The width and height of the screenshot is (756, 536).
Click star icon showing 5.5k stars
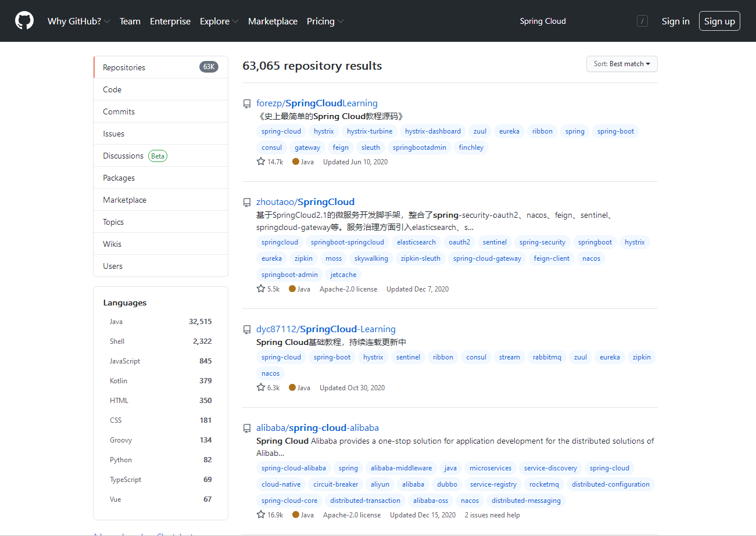[261, 289]
